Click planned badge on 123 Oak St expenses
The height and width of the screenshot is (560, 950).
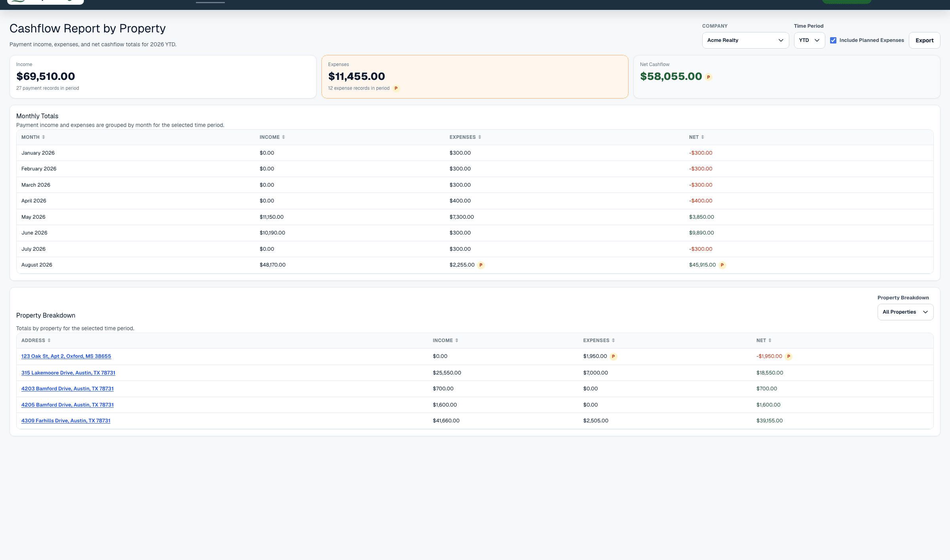[x=613, y=356]
